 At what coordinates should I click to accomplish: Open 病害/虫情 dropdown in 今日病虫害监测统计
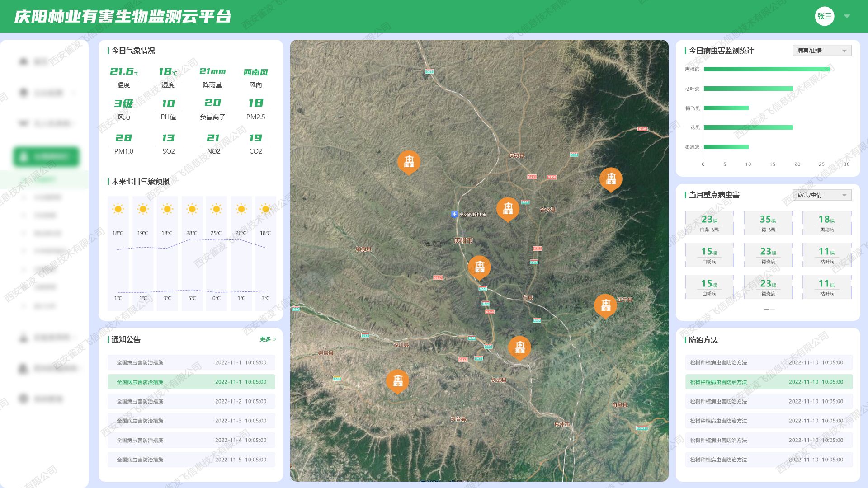pyautogui.click(x=821, y=51)
